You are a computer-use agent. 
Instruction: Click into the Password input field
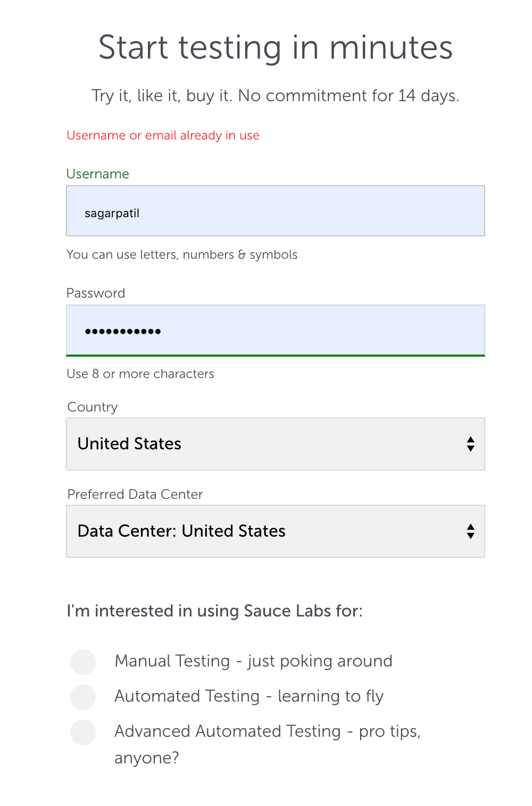point(275,330)
